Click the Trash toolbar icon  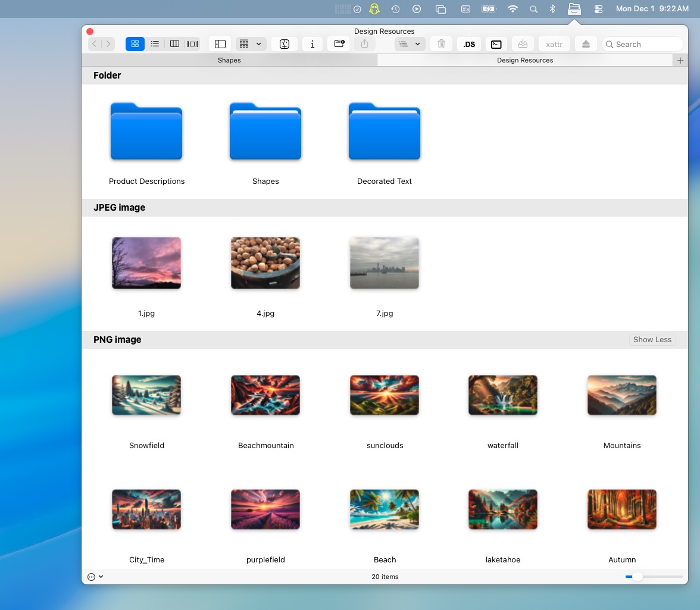(441, 43)
